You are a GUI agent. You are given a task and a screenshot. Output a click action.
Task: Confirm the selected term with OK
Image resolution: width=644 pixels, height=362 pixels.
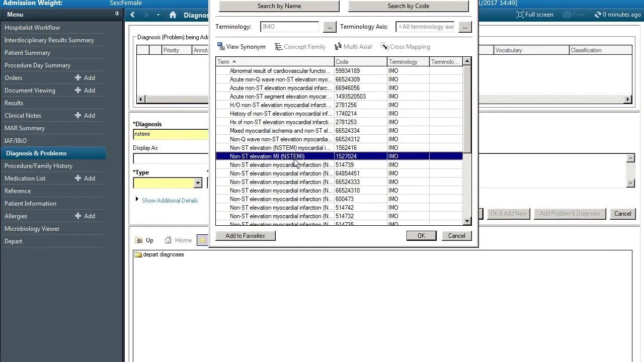(x=421, y=236)
